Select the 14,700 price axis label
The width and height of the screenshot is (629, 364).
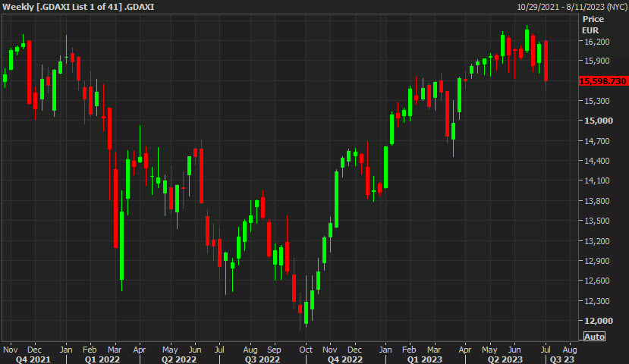click(x=597, y=141)
